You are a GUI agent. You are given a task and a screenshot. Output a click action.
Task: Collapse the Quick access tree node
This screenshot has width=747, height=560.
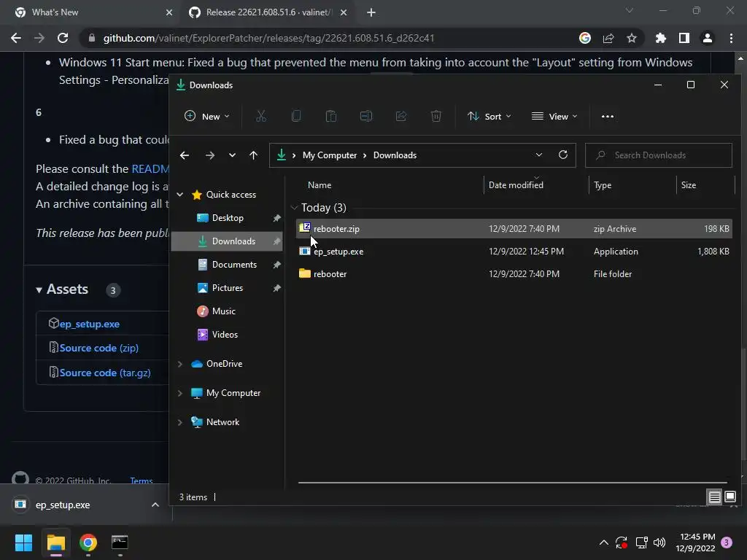[180, 194]
